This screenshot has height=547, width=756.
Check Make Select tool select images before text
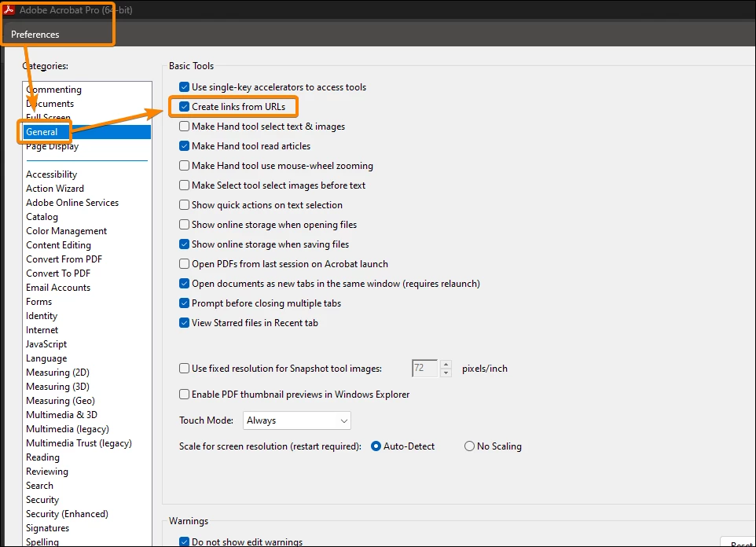pyautogui.click(x=184, y=185)
